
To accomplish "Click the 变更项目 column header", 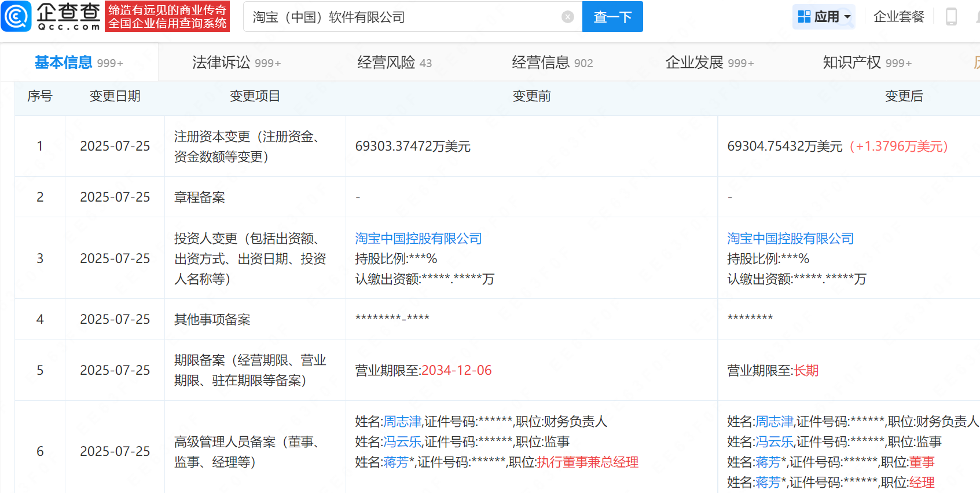I will pos(255,96).
